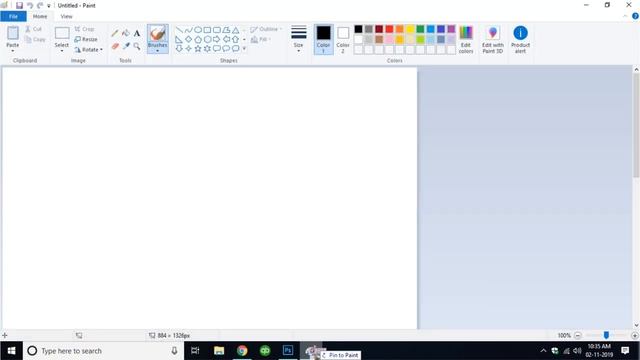Click the Paste clipboard icon

tap(13, 33)
